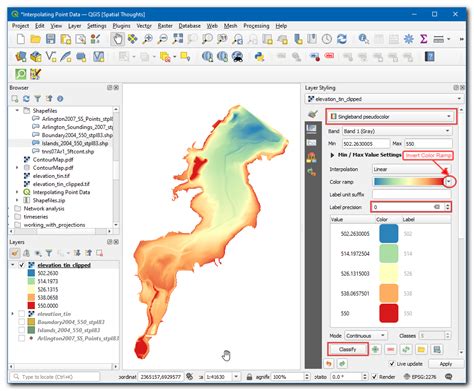Open the Layer menu

[74, 26]
